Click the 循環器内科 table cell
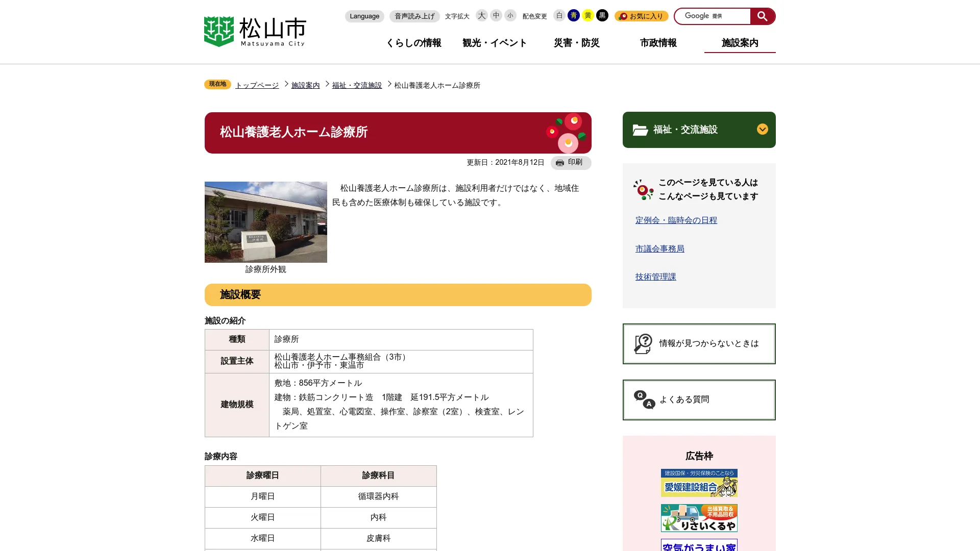This screenshot has width=980, height=551. point(378,496)
